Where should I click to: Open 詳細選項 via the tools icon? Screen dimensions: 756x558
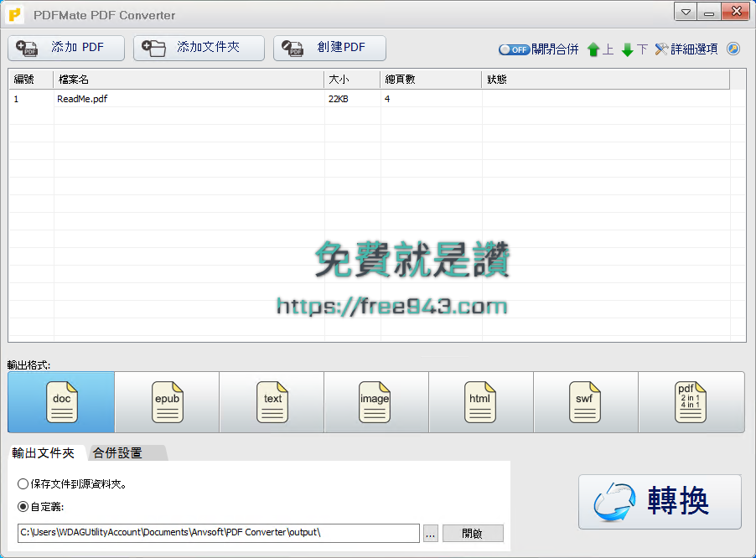pos(660,49)
